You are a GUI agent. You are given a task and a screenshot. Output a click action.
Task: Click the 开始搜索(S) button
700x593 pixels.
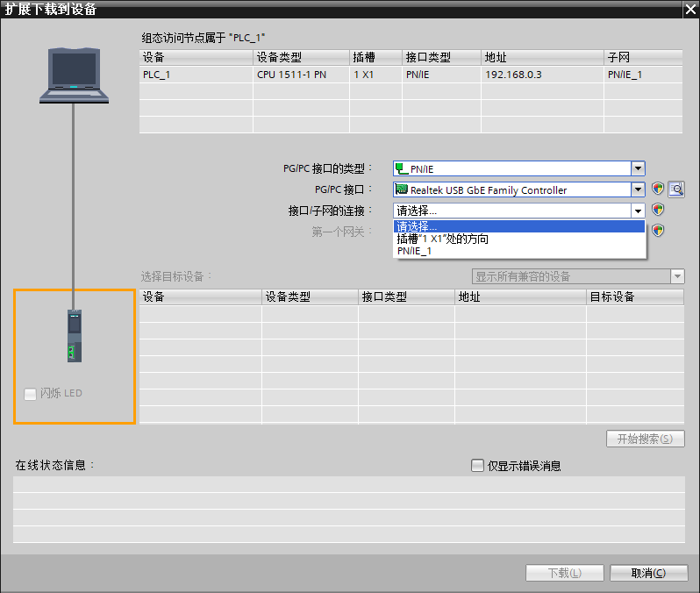(x=645, y=439)
